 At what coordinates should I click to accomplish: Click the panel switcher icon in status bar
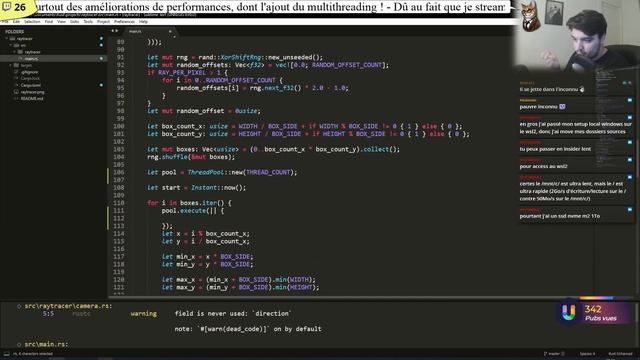click(x=6, y=354)
